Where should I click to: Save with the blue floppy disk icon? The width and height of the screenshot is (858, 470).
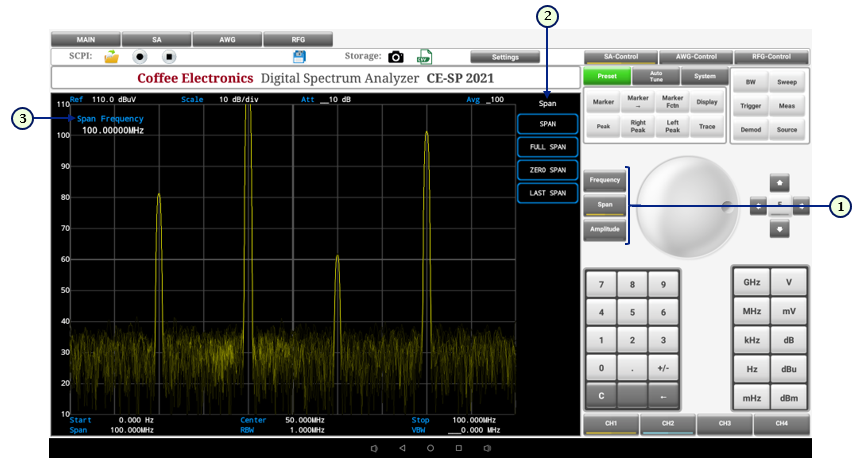click(298, 57)
